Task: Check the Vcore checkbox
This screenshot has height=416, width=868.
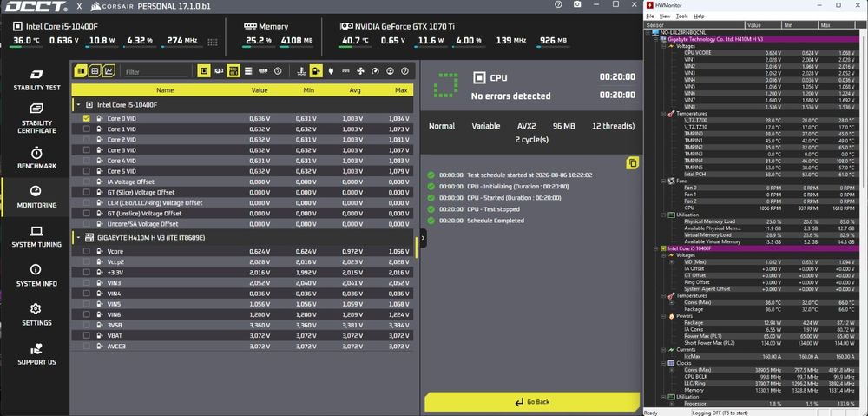Action: click(x=86, y=252)
